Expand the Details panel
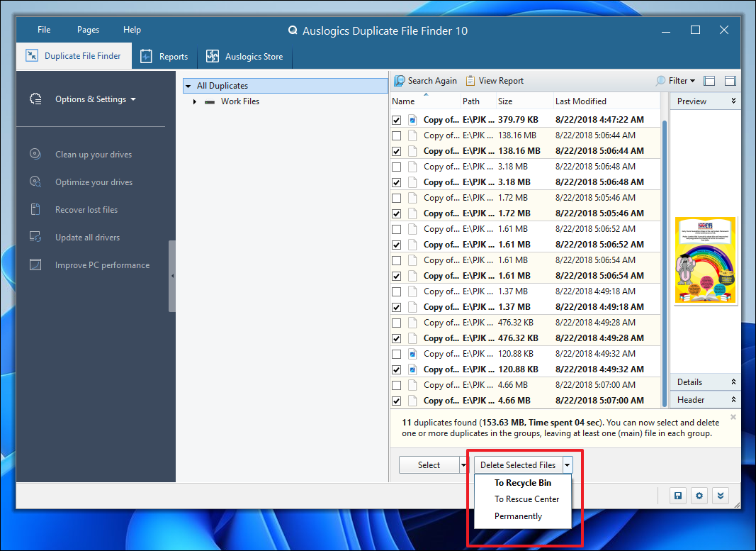 point(733,382)
